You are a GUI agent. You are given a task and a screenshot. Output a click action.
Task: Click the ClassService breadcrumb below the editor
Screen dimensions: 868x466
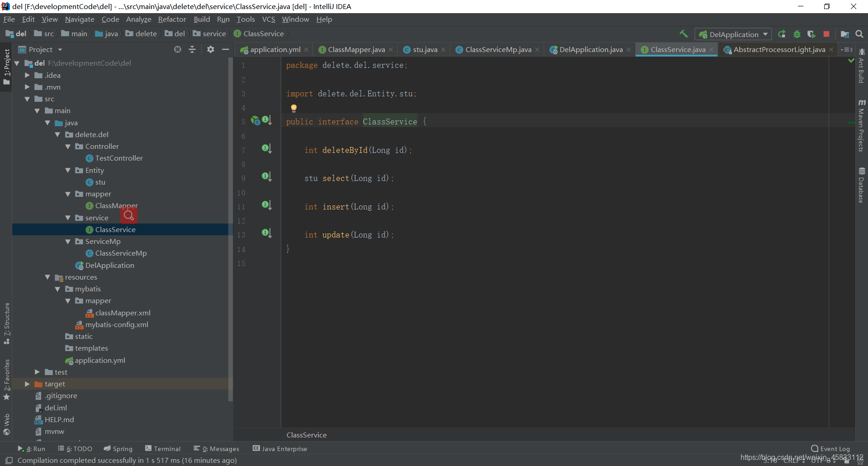tap(307, 435)
